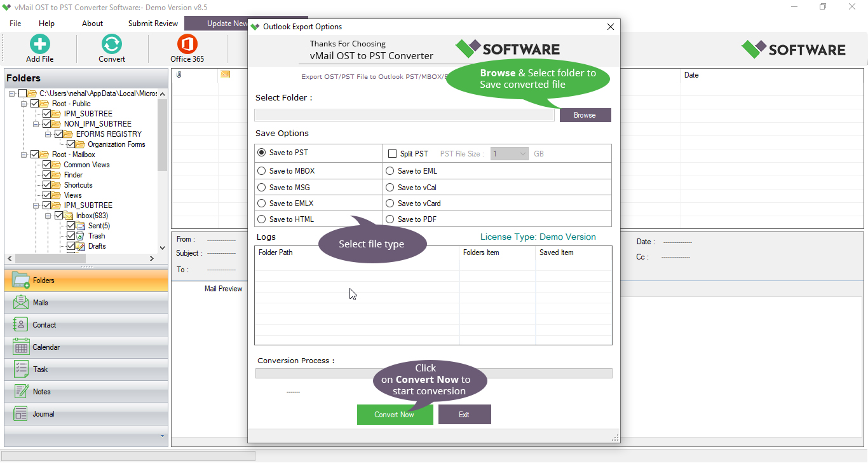Open the sidebar overflow chevron below Journal

click(x=162, y=436)
